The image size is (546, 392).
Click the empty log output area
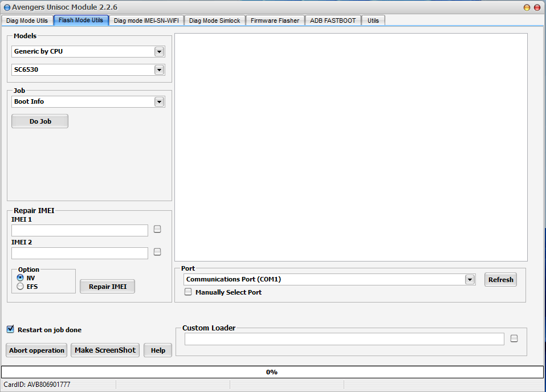pyautogui.click(x=351, y=147)
